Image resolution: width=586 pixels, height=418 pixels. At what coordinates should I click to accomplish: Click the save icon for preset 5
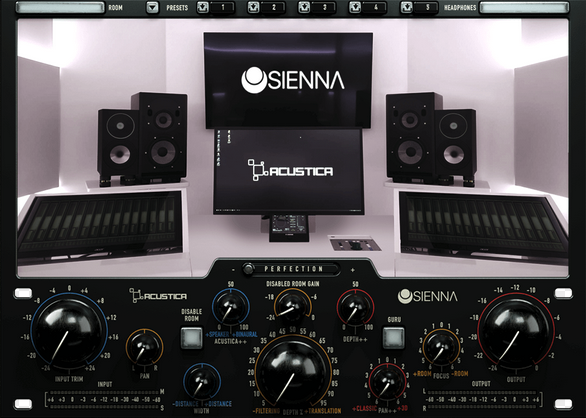pos(406,7)
